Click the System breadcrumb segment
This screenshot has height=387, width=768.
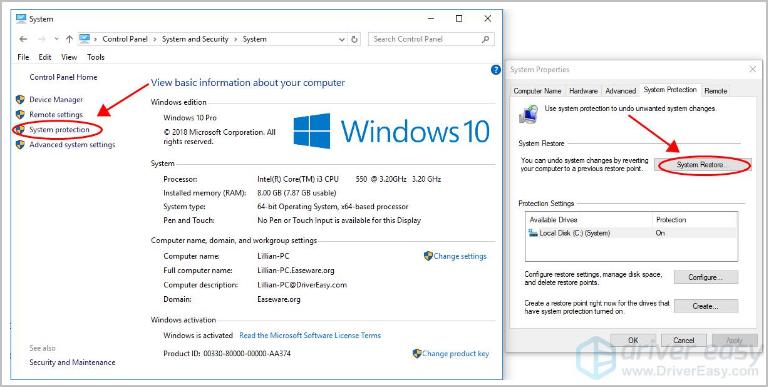click(x=254, y=39)
